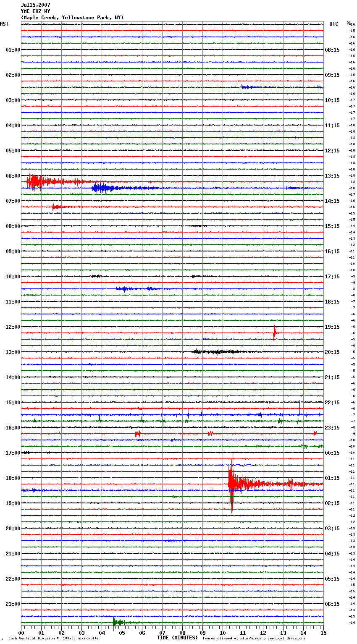Select the "14:00" MST hour label
Image resolution: width=357 pixels, height=644 pixels.
pyautogui.click(x=13, y=377)
